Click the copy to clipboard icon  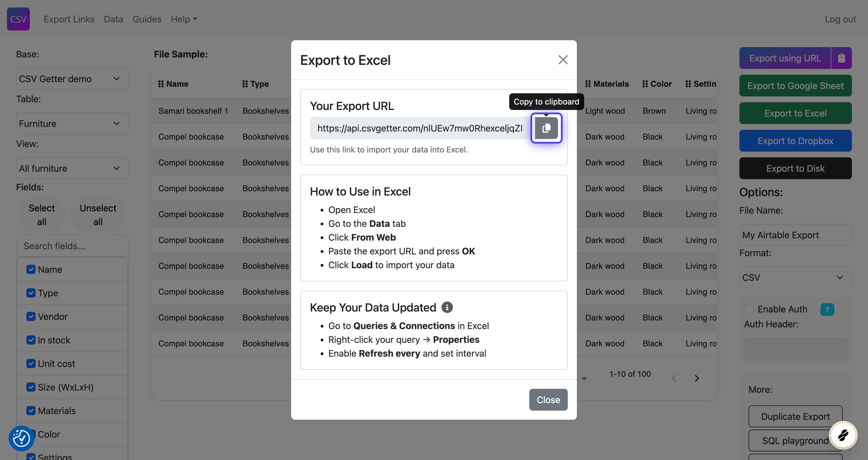(546, 128)
